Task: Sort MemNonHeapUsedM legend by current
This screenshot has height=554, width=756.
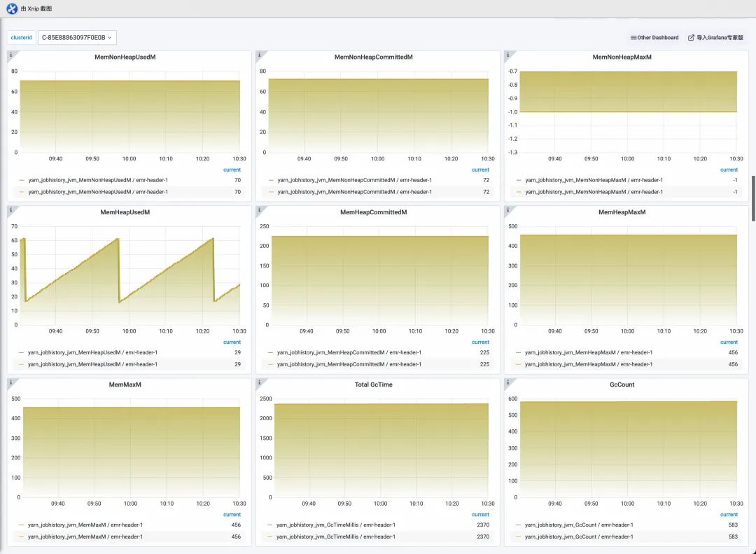Action: (x=232, y=170)
